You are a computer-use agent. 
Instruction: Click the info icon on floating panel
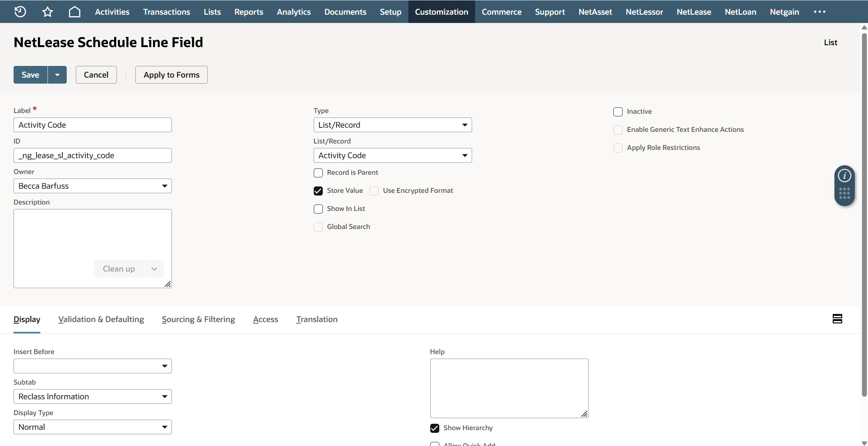(844, 176)
